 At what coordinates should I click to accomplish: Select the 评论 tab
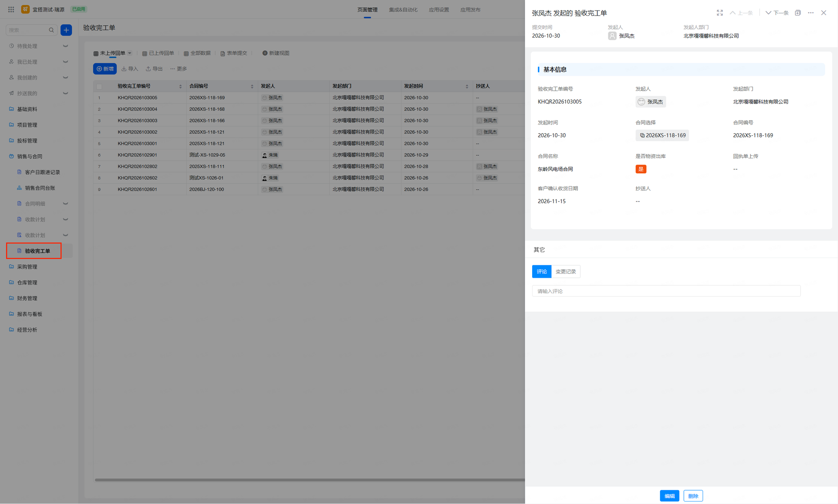(542, 271)
